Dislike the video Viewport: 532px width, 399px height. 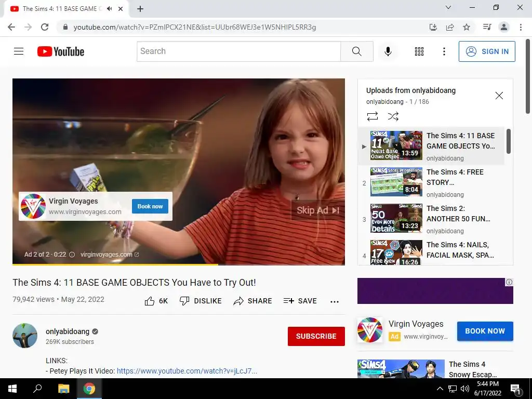coord(201,301)
